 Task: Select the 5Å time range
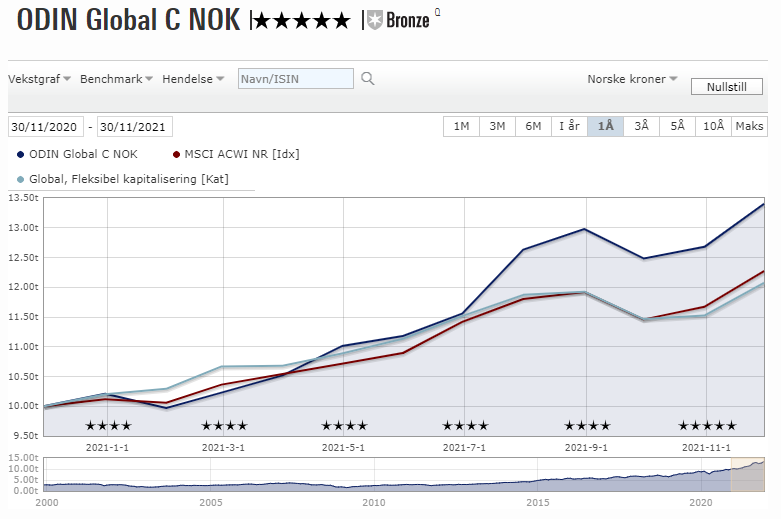677,127
